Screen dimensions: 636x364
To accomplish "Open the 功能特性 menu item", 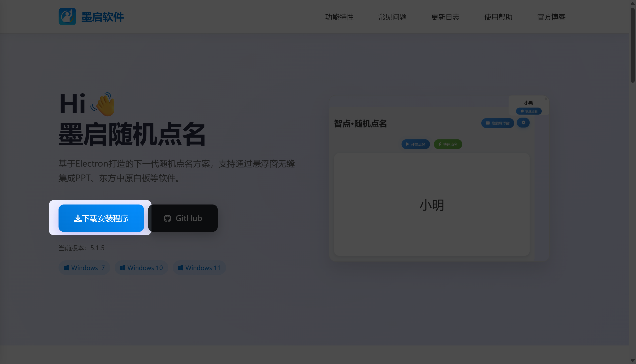I will 339,17.
